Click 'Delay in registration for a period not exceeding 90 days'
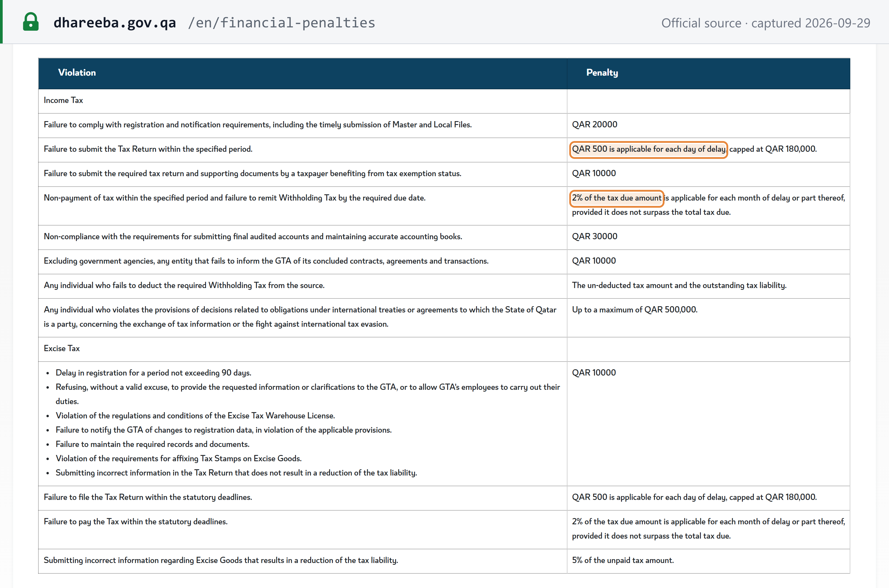This screenshot has height=588, width=889. (153, 373)
